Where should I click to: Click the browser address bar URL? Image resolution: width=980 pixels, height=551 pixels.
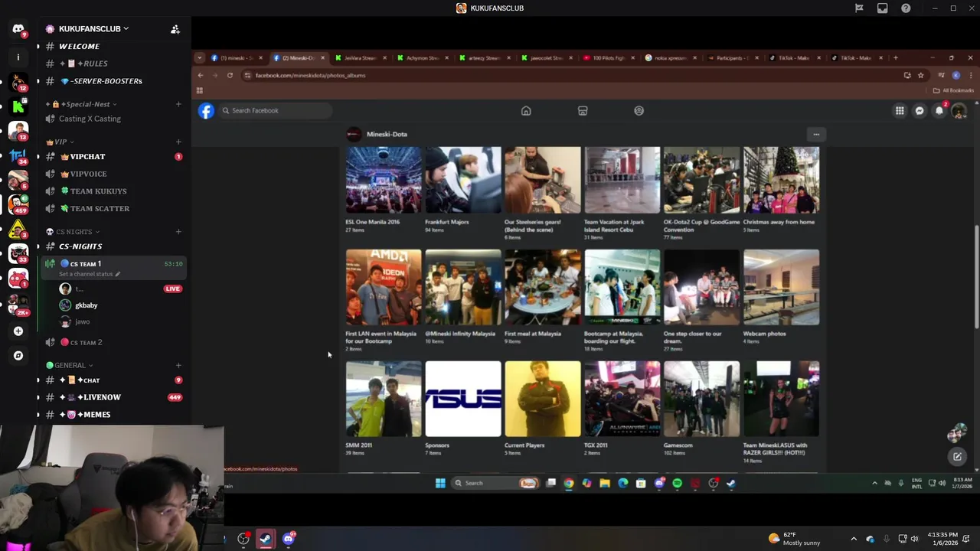(x=310, y=76)
